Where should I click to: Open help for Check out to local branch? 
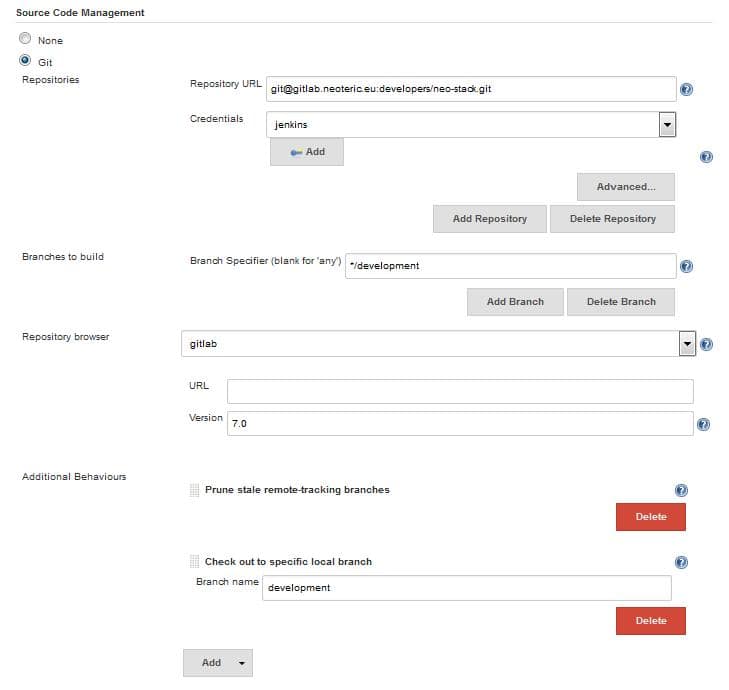click(x=681, y=563)
